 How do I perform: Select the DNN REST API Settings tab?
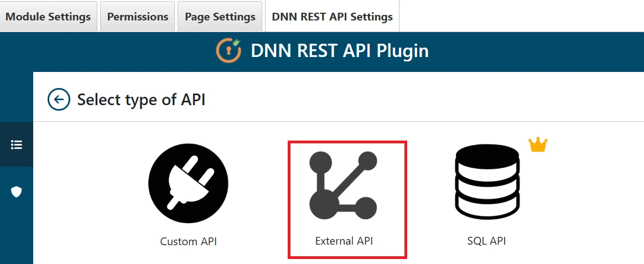pyautogui.click(x=332, y=17)
